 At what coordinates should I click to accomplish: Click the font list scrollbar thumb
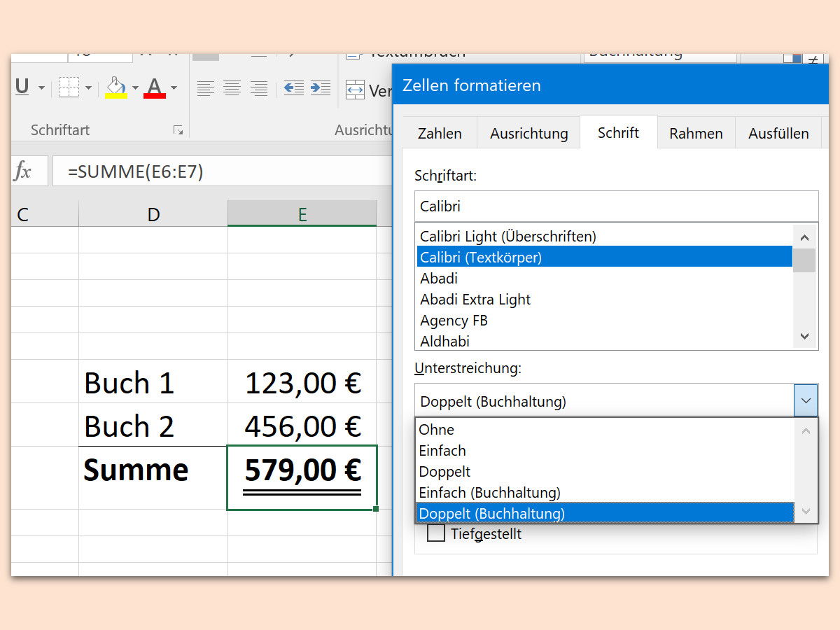click(804, 260)
